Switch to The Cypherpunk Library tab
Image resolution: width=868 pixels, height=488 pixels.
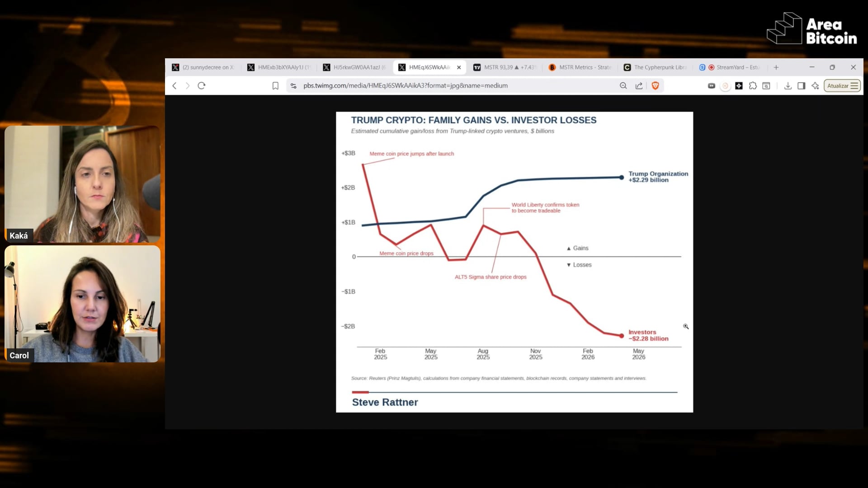click(x=656, y=67)
